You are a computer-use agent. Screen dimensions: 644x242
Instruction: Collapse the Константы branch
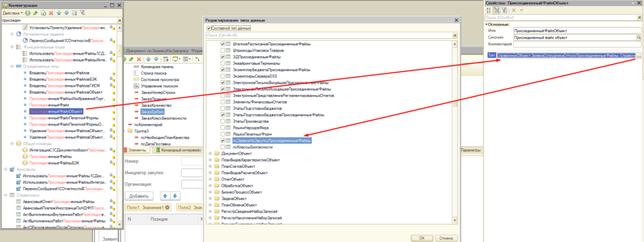[5, 170]
